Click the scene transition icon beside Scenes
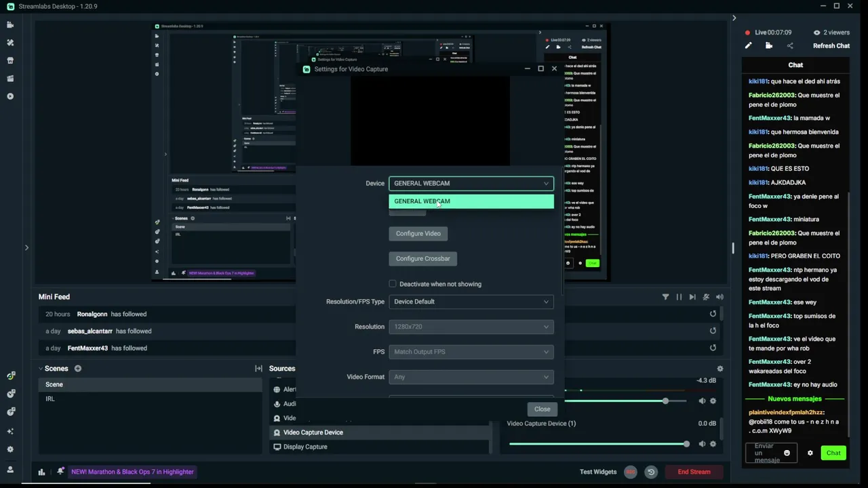The height and width of the screenshot is (488, 868). point(258,369)
